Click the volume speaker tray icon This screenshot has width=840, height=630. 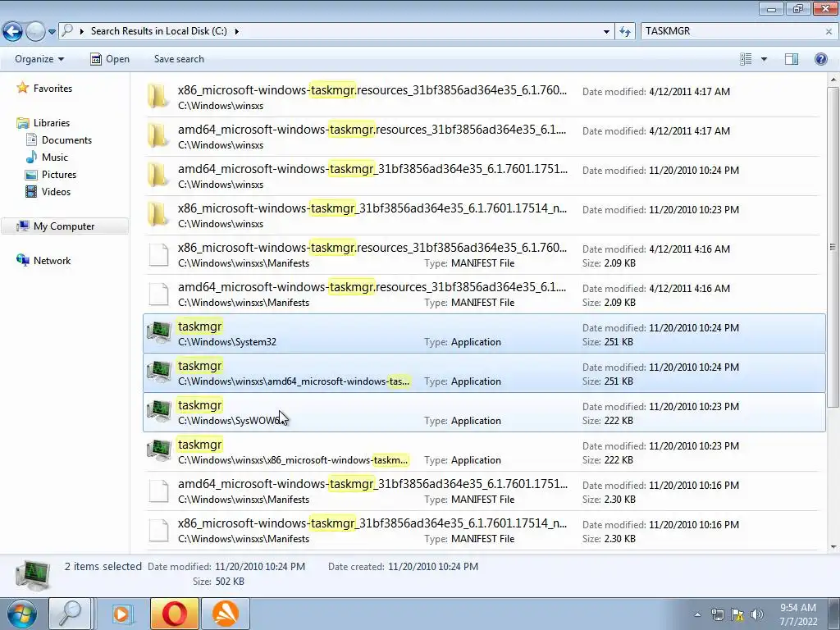(757, 614)
